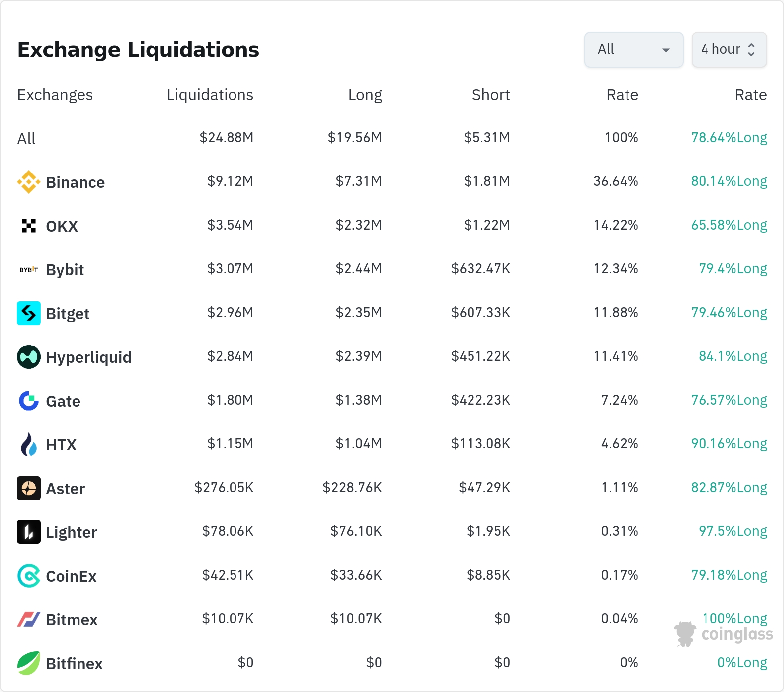The height and width of the screenshot is (692, 784).
Task: Open the All symbols dropdown
Action: pyautogui.click(x=633, y=50)
